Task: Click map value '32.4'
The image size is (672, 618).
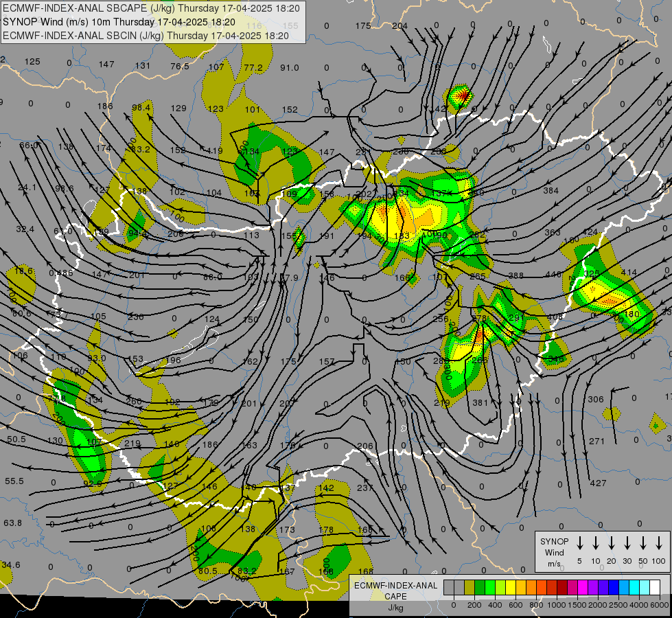Action: coord(25,229)
